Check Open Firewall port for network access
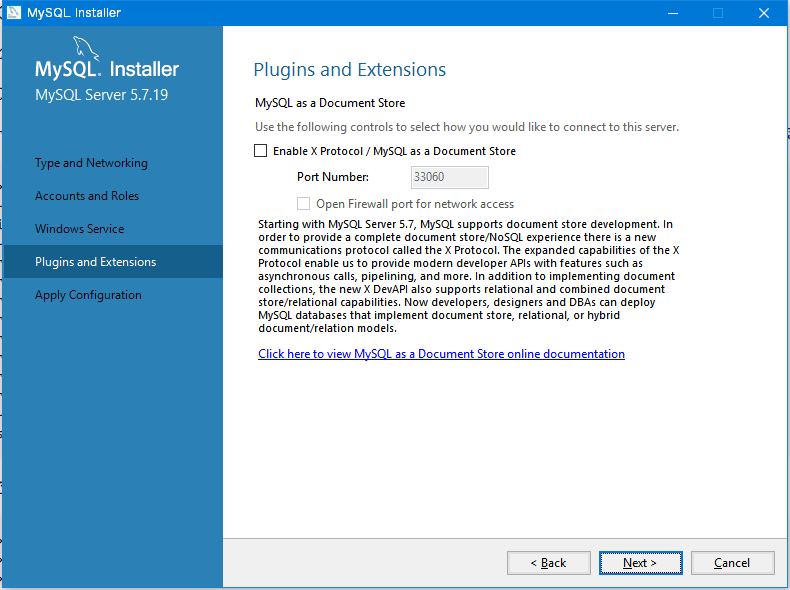790x590 pixels. 303,204
